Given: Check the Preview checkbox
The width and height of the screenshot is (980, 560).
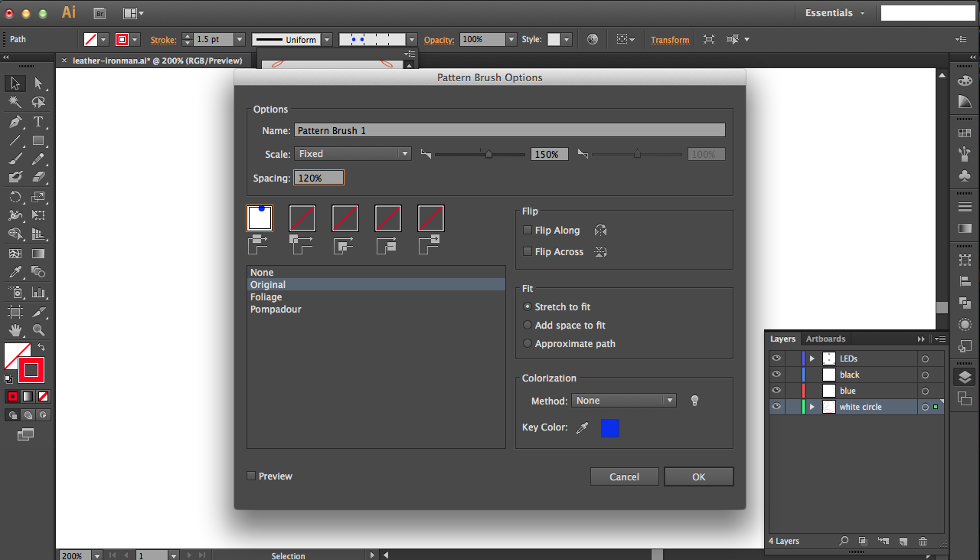Looking at the screenshot, I should [251, 476].
